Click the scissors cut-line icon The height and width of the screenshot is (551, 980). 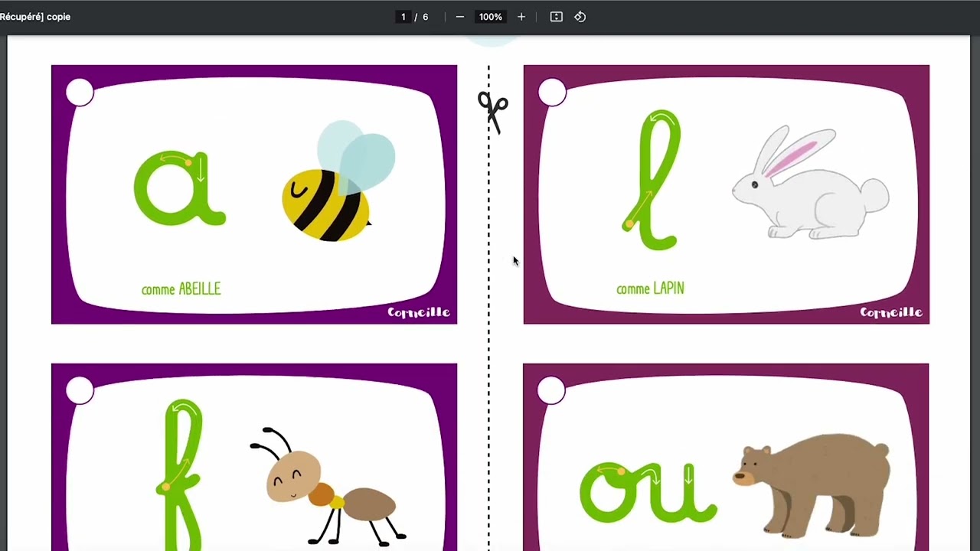493,112
